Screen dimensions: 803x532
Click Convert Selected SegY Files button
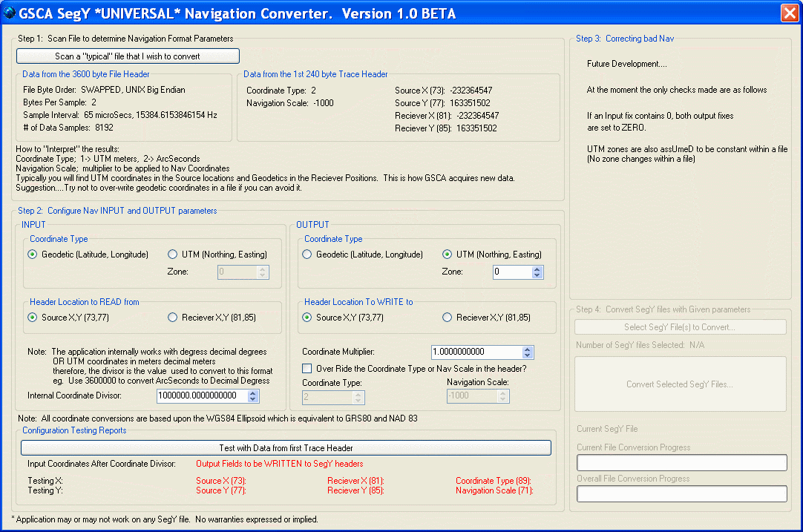tap(680, 384)
